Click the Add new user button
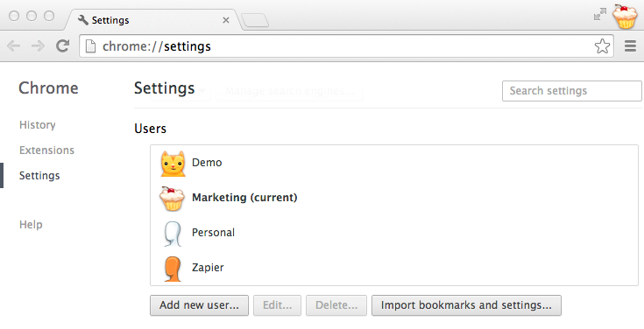This screenshot has width=644, height=329. (199, 305)
